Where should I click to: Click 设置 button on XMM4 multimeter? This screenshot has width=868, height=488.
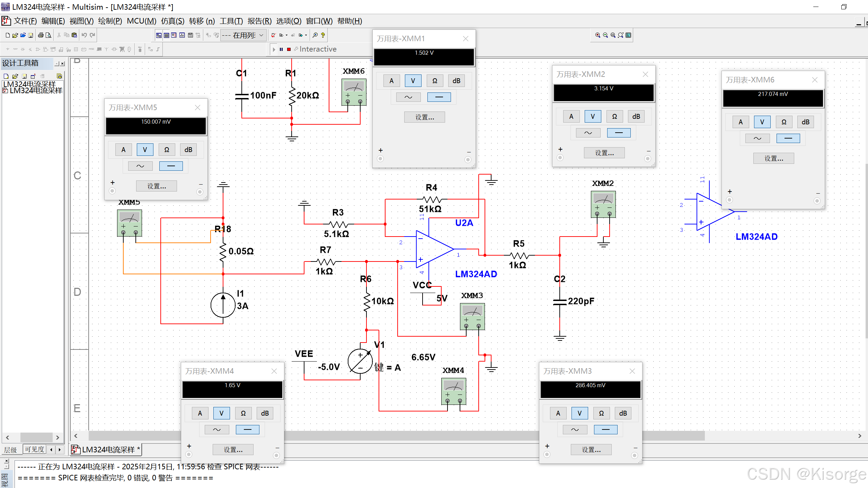(x=233, y=449)
